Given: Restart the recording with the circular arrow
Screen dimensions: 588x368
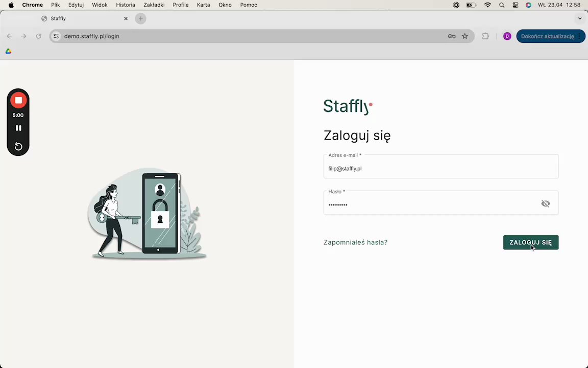Looking at the screenshot, I should [x=18, y=146].
